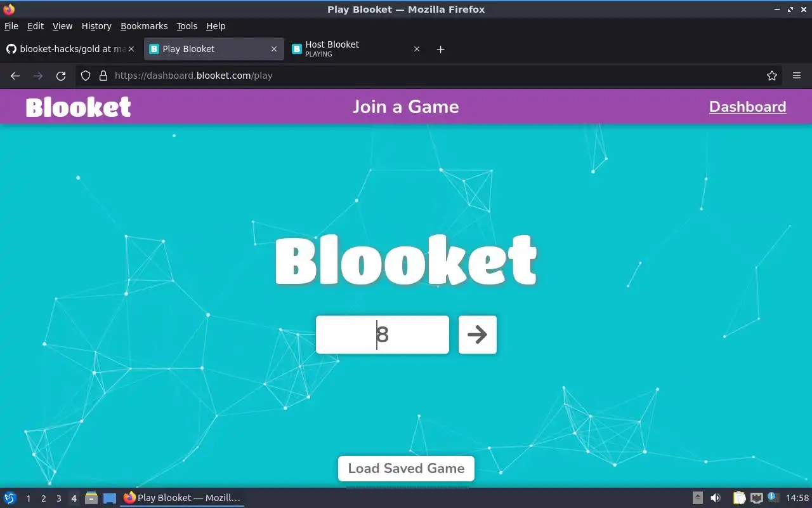Click the clipboard tray icon

point(739,498)
